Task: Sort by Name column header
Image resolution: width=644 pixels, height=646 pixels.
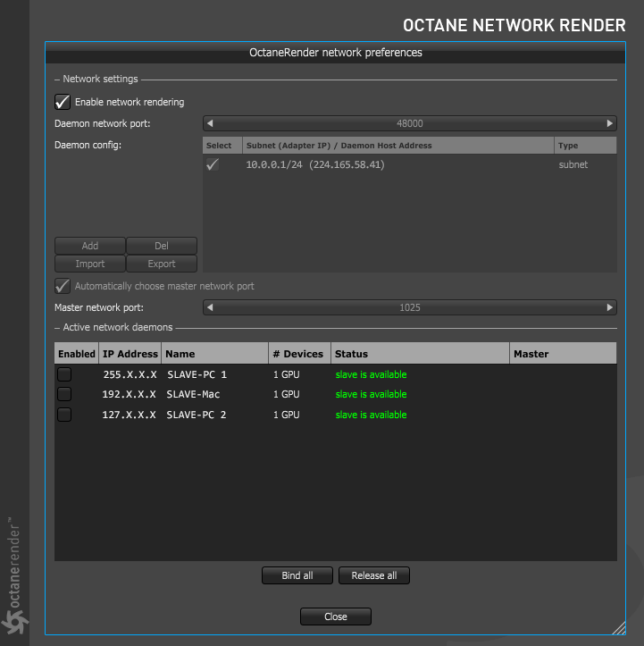Action: click(215, 354)
